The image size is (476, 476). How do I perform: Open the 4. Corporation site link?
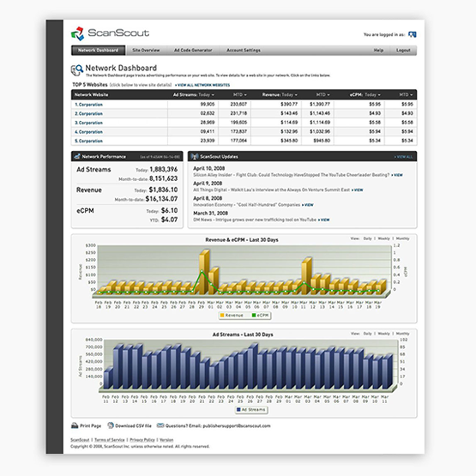click(x=89, y=132)
